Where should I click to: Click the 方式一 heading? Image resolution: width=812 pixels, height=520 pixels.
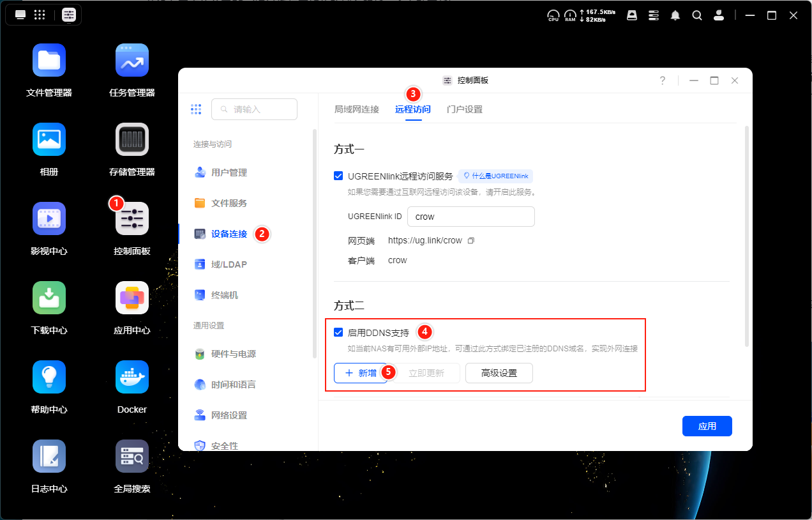349,150
